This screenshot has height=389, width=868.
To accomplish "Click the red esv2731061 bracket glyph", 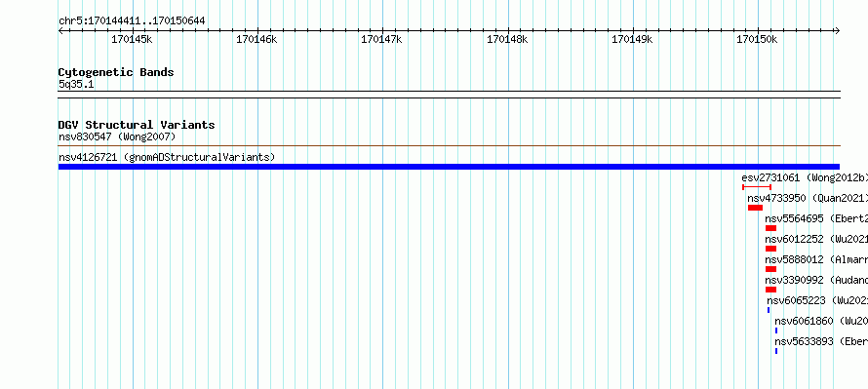I will (x=757, y=187).
